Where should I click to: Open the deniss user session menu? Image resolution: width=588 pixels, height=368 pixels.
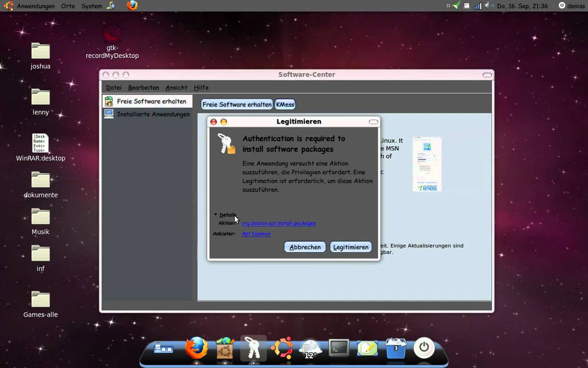click(572, 6)
